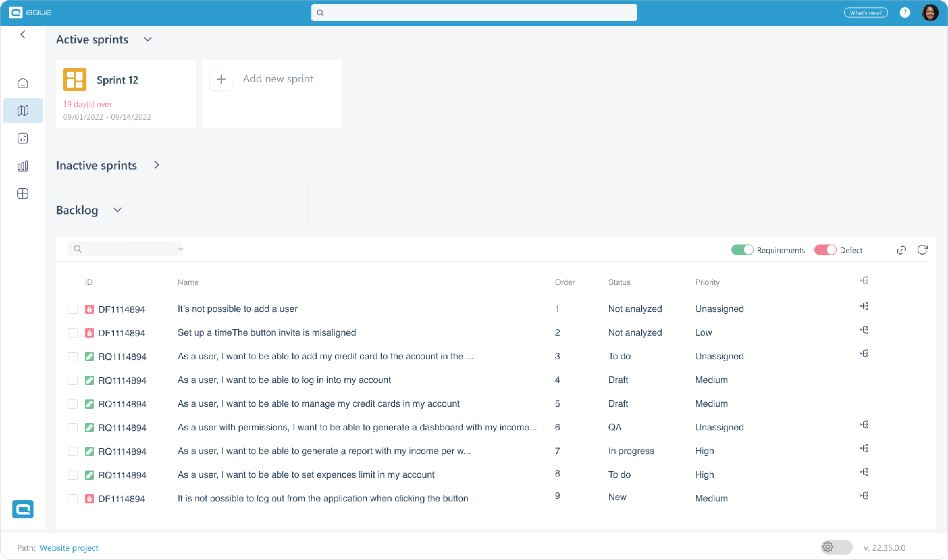
Task: Open the settings gear in the status bar
Action: pyautogui.click(x=828, y=547)
